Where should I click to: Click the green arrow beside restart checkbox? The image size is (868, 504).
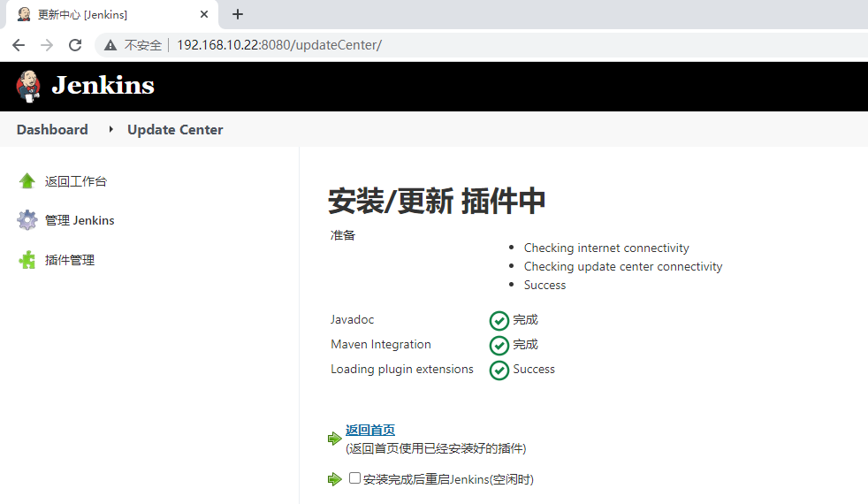(334, 479)
